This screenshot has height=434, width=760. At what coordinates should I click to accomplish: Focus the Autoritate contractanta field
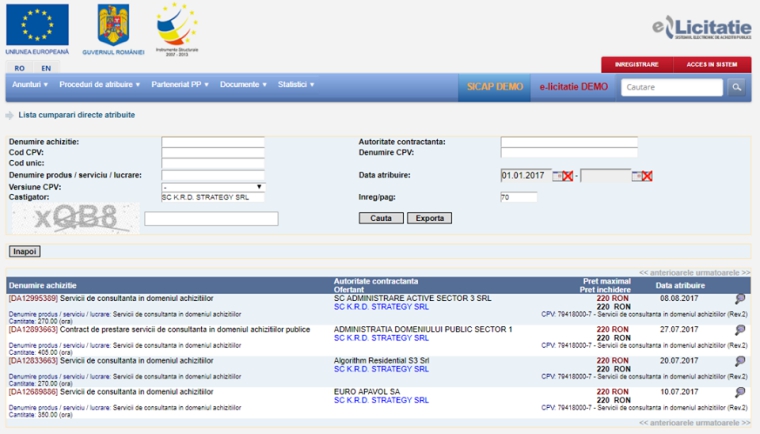569,142
